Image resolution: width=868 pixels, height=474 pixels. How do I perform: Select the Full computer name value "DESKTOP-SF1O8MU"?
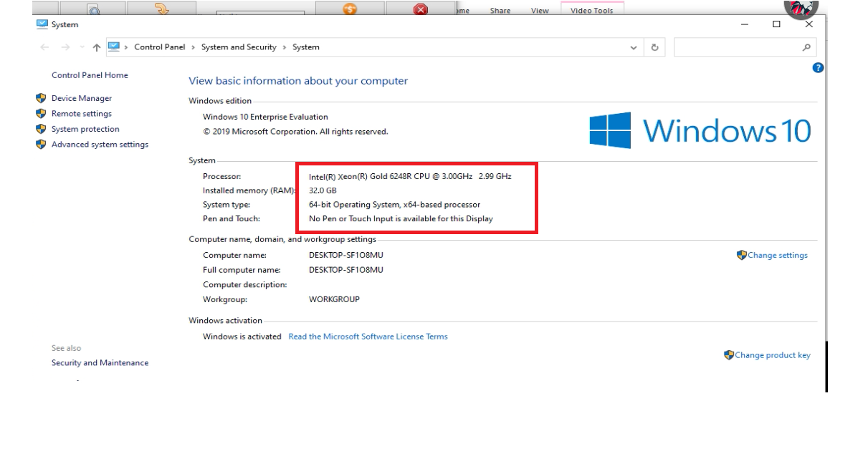click(x=346, y=270)
